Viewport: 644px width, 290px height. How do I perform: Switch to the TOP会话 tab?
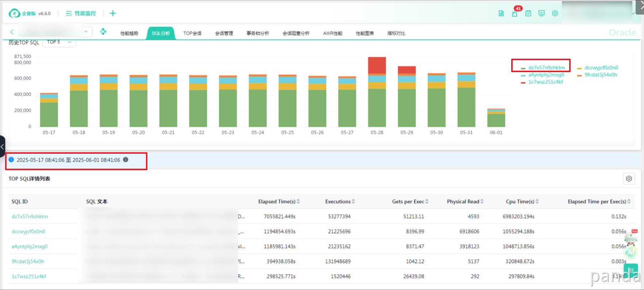pyautogui.click(x=192, y=33)
